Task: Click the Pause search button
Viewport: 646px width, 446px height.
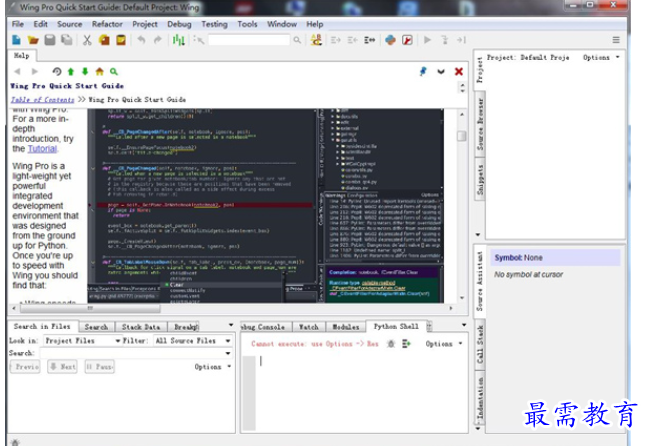Action: tap(99, 367)
